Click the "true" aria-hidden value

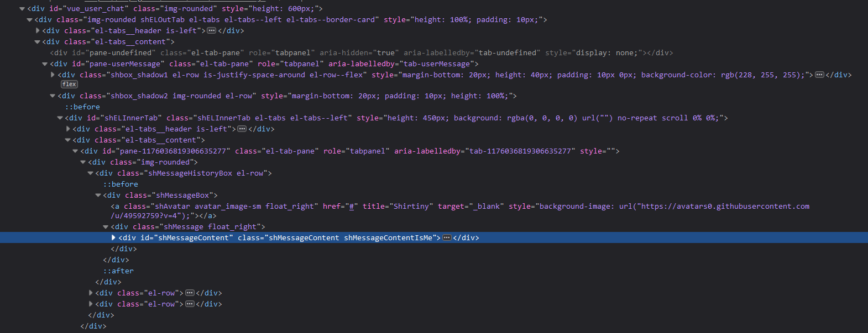click(x=386, y=53)
